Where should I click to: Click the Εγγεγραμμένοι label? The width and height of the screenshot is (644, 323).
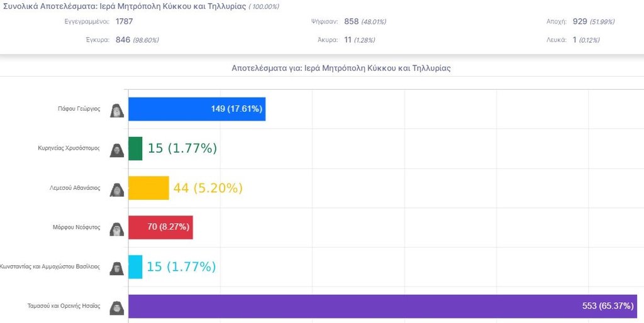(87, 22)
